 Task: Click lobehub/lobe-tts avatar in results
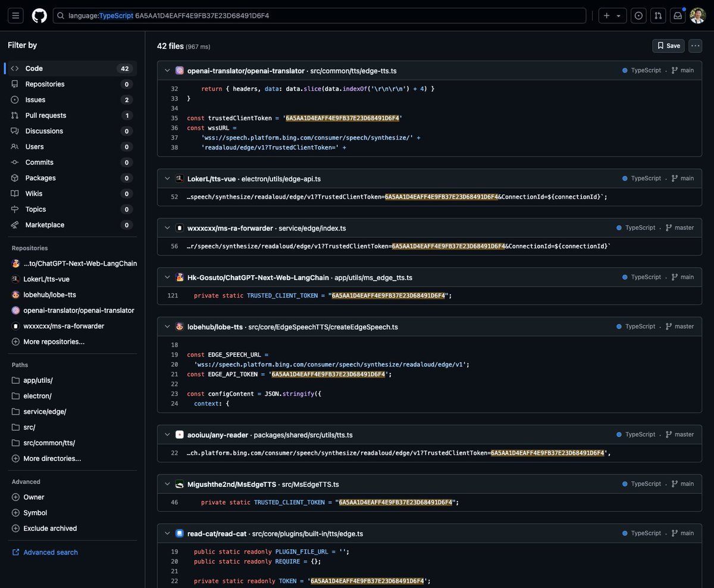click(180, 326)
